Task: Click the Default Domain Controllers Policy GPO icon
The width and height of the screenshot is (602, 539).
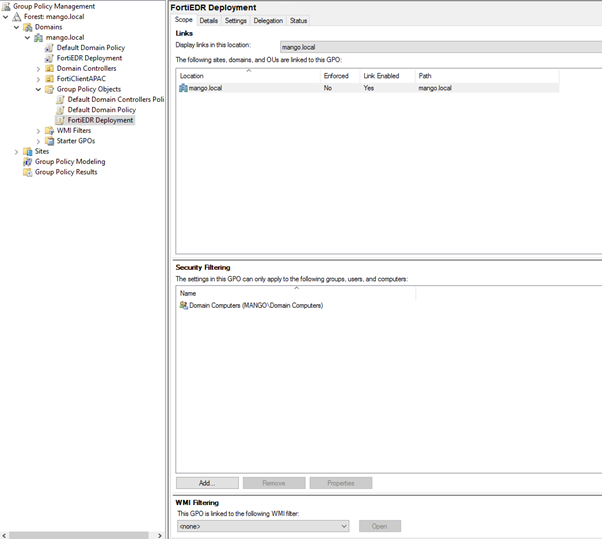Action: pos(60,100)
